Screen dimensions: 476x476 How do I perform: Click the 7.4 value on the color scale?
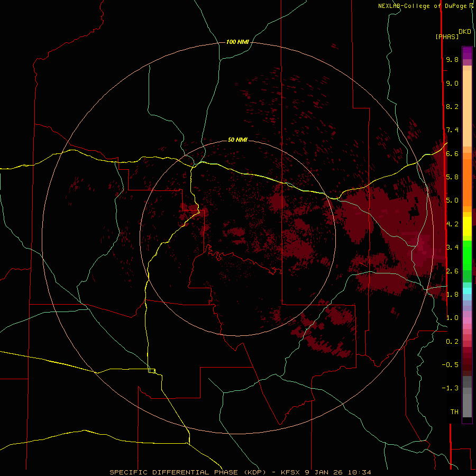pyautogui.click(x=452, y=130)
